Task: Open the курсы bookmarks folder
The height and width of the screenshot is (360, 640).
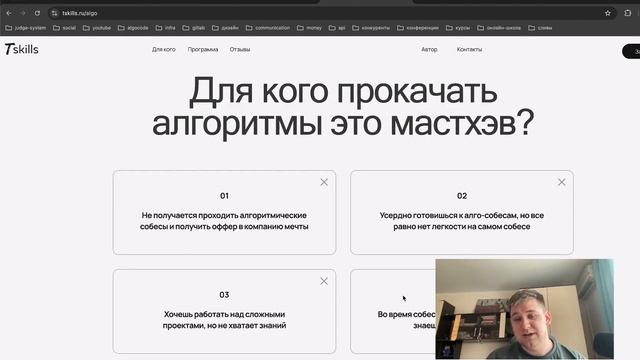Action: [458, 28]
